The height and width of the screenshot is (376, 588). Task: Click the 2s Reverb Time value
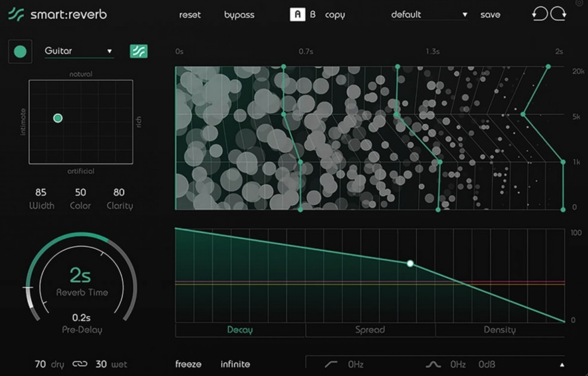tap(80, 275)
